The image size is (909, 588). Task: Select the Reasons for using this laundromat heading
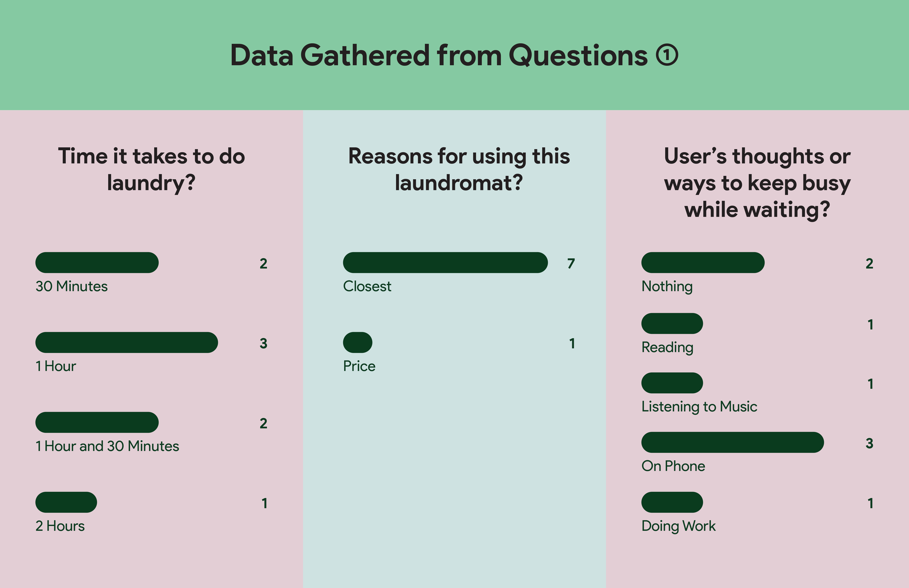(459, 169)
